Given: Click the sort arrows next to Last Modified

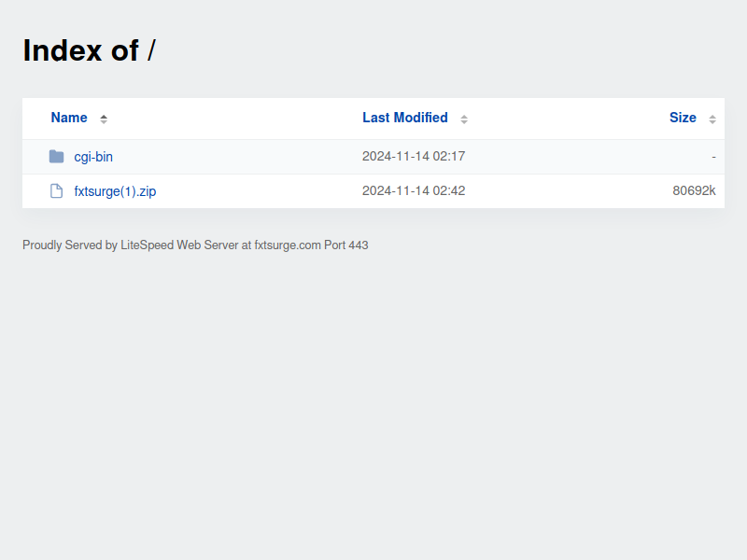Looking at the screenshot, I should point(464,119).
